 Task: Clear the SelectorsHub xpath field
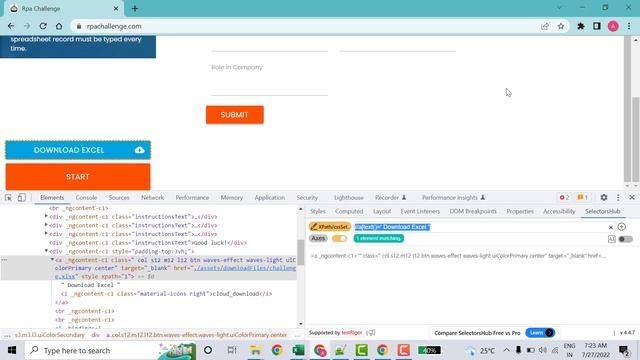(x=611, y=227)
